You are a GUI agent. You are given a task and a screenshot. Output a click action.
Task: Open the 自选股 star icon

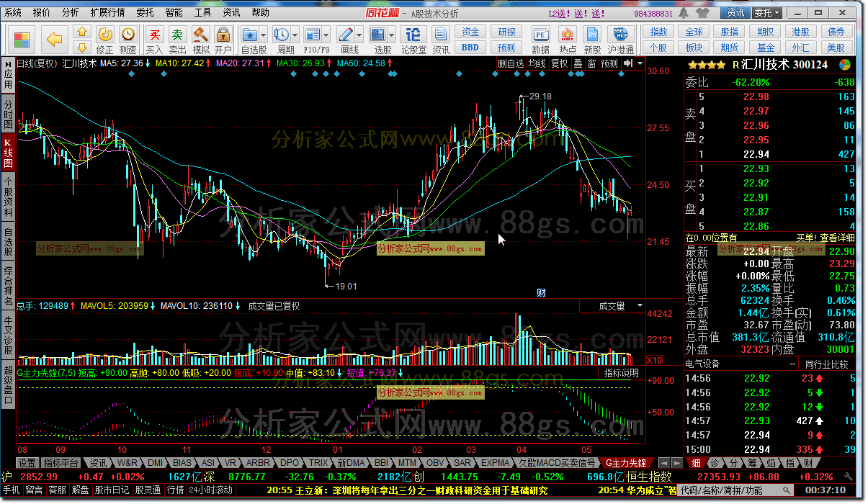point(250,35)
